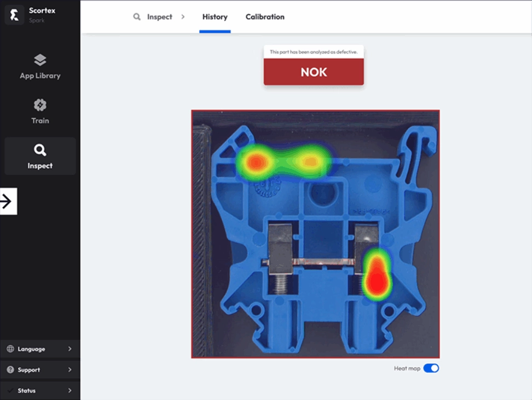This screenshot has width=532, height=400.
Task: Click the Inspect magnifier icon in sidebar
Action: click(x=40, y=150)
